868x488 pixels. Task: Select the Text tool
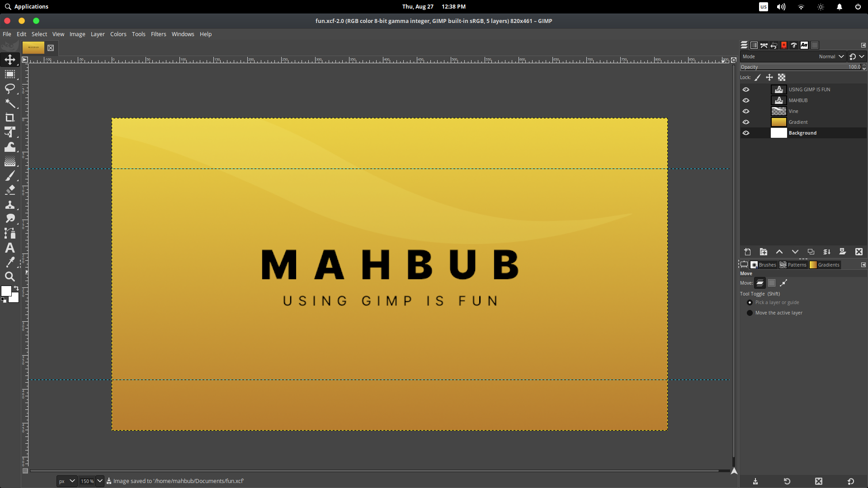coord(10,248)
